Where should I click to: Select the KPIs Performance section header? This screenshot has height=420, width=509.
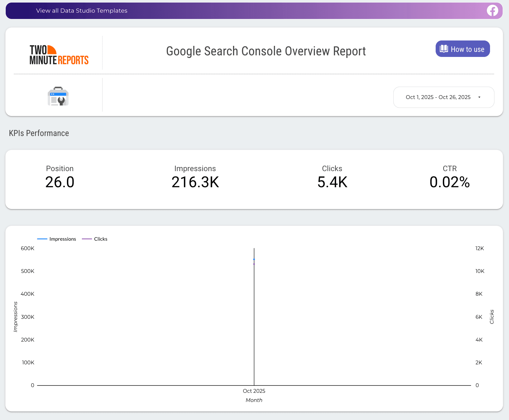(39, 133)
